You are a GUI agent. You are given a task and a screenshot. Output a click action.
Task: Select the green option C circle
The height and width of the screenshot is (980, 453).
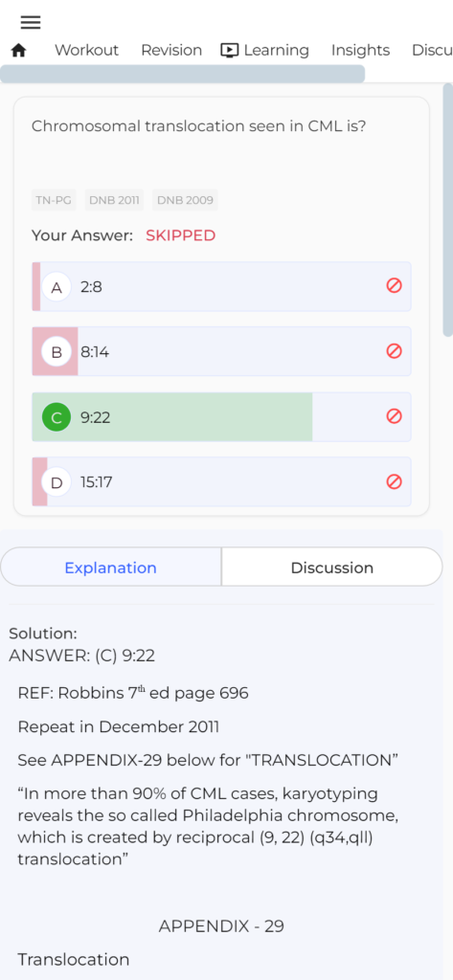coord(57,417)
